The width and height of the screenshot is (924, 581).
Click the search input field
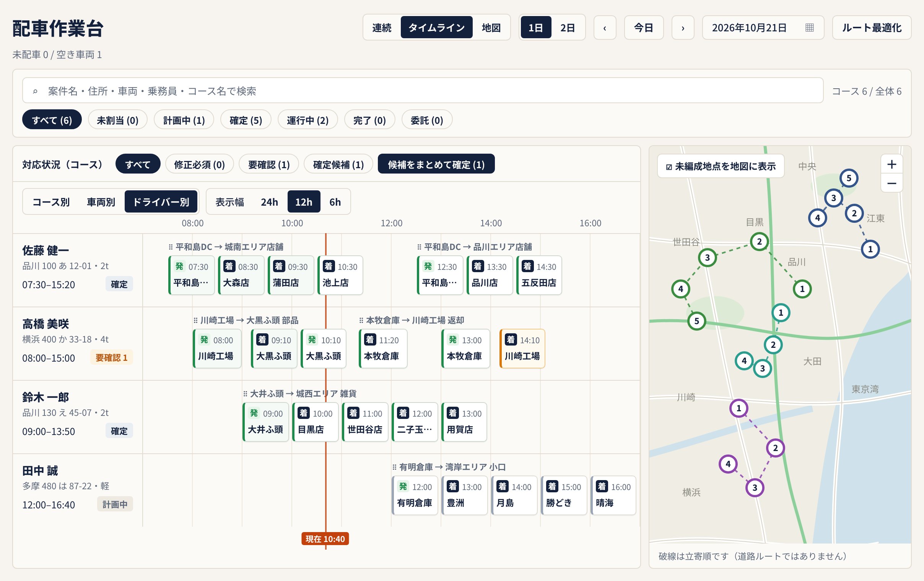coord(423,91)
